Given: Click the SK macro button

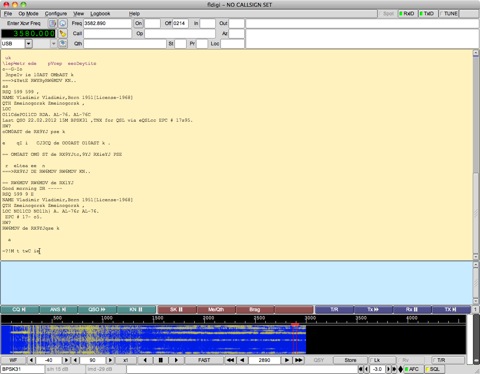Looking at the screenshot, I should [177, 310].
